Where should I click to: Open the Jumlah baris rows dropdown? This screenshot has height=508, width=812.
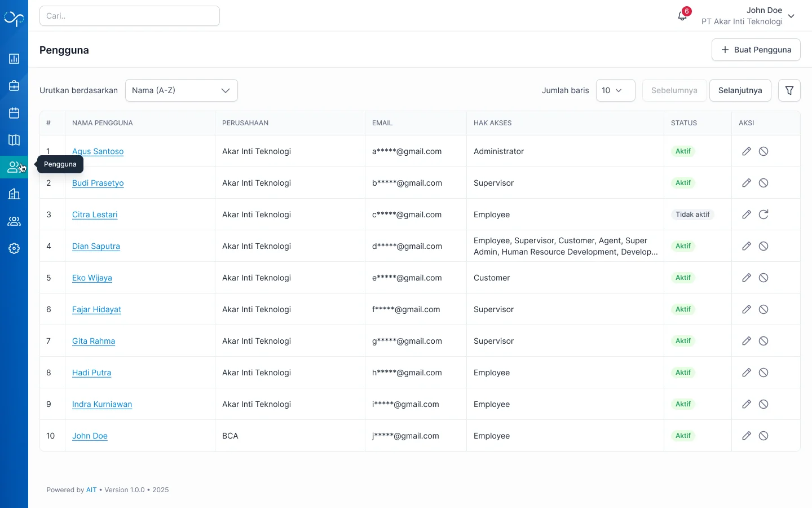[x=616, y=90]
